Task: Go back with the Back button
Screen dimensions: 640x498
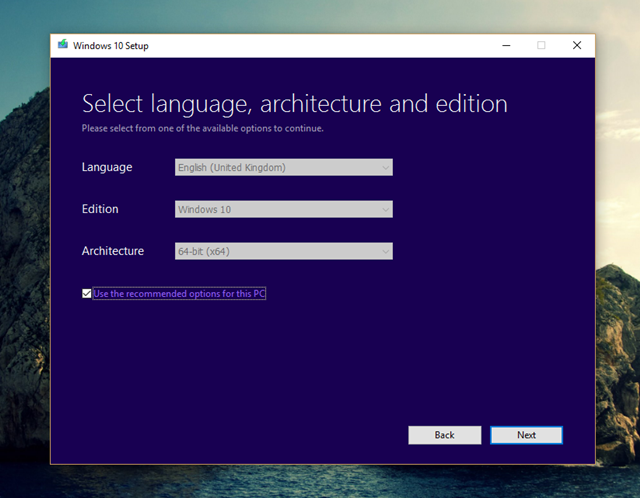Action: tap(445, 435)
